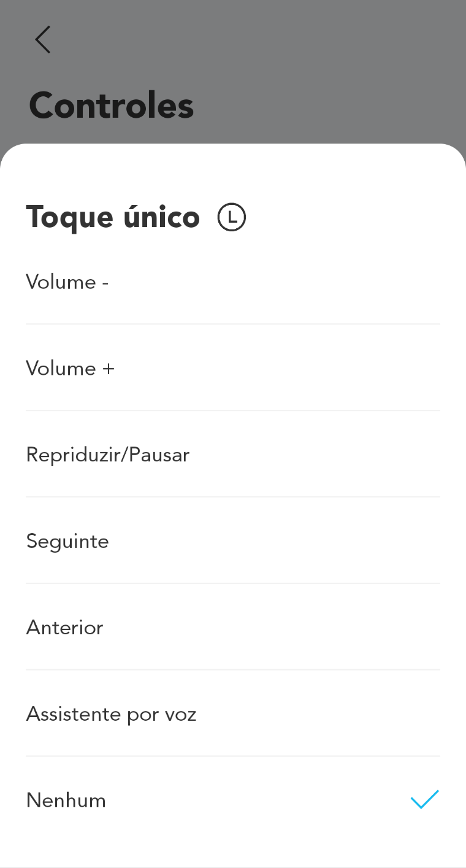Click the Controles page title
The image size is (466, 868).
coord(112,106)
